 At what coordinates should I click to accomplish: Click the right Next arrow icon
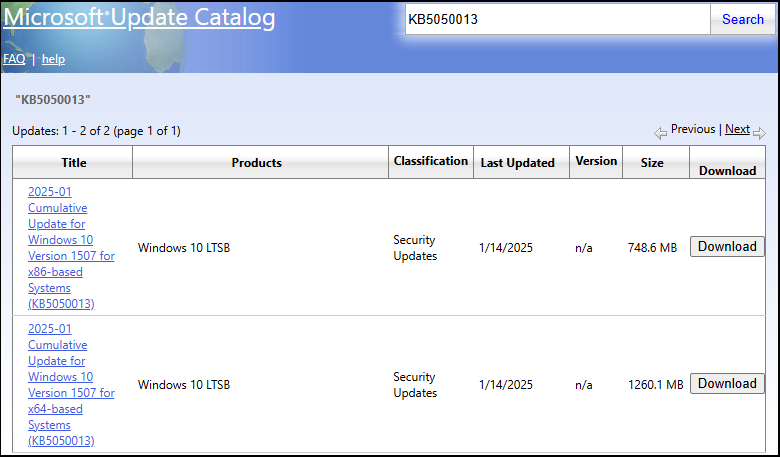click(759, 133)
